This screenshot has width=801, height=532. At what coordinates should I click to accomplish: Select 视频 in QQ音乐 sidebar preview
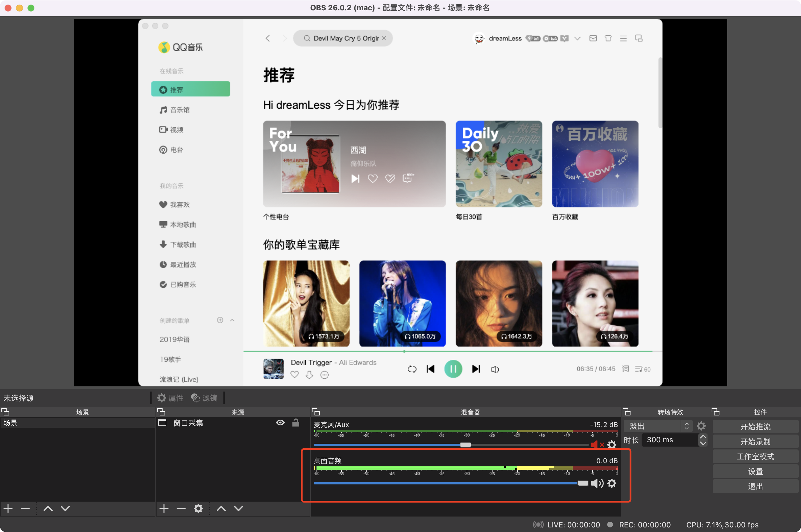[171, 130]
